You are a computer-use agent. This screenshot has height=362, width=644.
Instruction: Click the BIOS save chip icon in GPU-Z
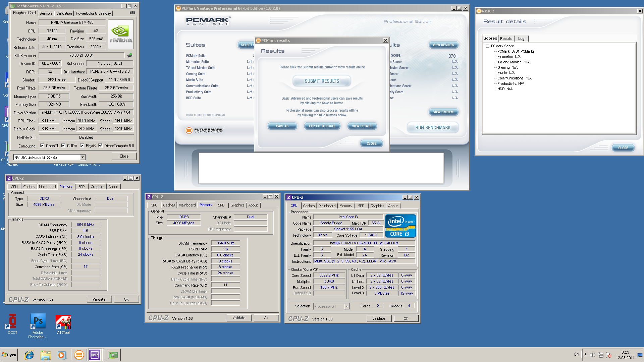pos(130,55)
